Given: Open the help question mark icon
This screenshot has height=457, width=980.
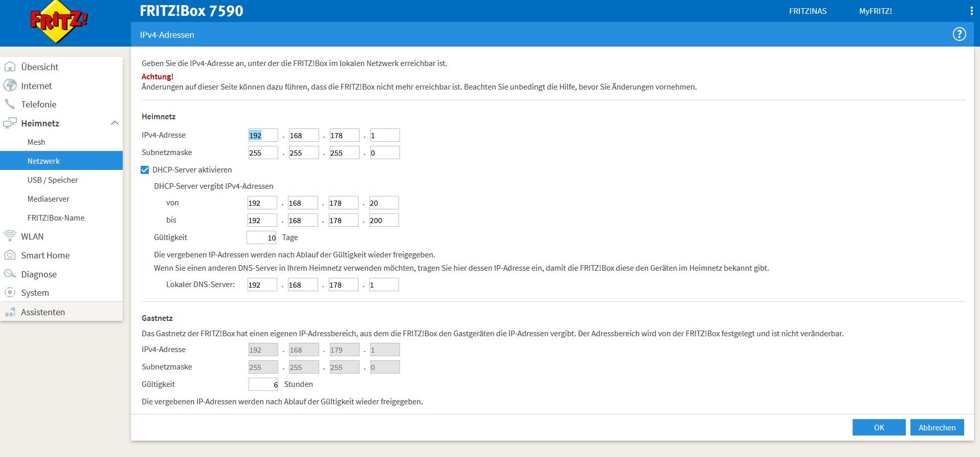Looking at the screenshot, I should 959,34.
